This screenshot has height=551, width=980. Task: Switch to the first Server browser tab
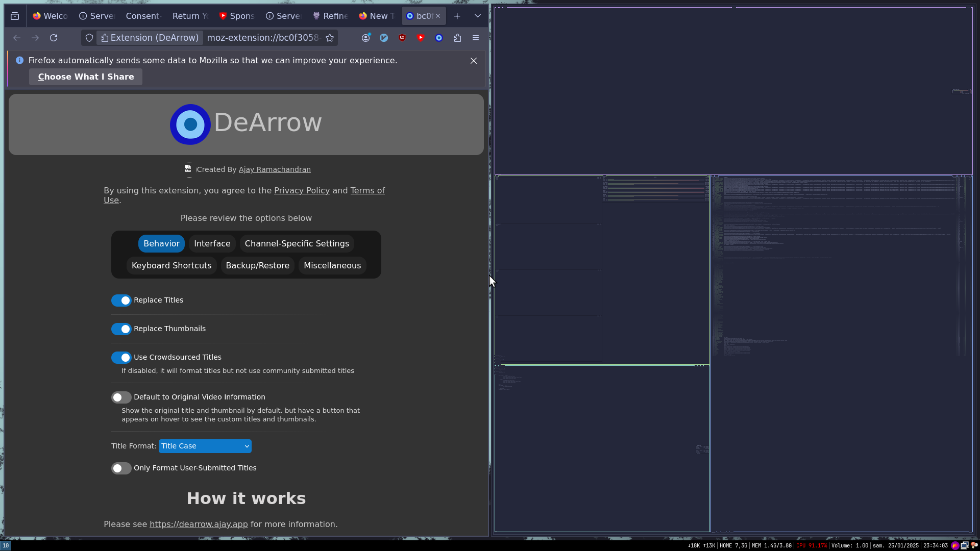[x=97, y=16]
